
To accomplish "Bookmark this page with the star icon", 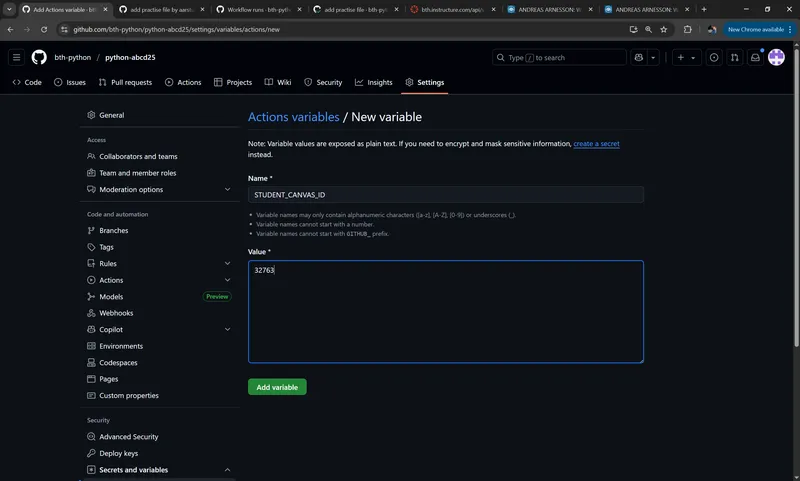I will point(664,30).
